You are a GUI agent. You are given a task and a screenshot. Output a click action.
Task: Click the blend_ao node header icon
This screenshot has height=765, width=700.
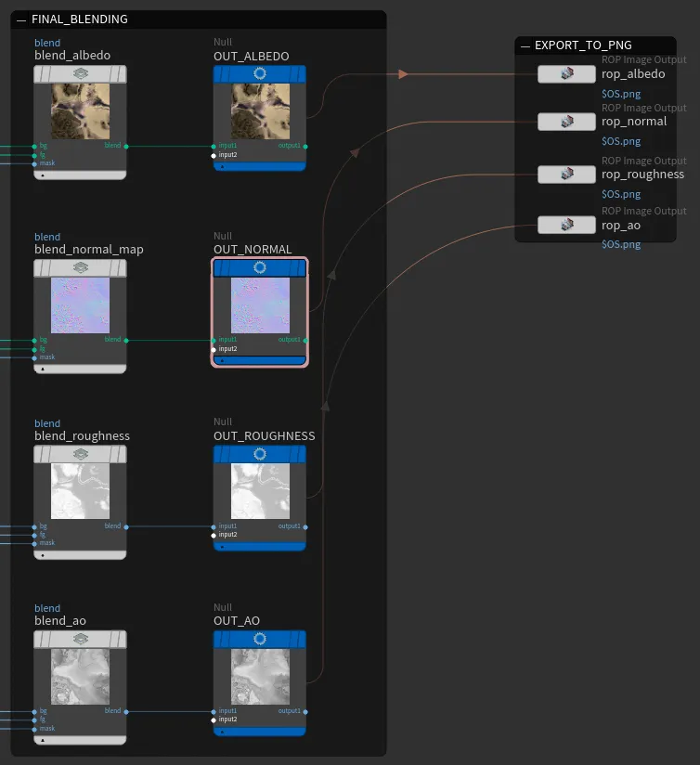[x=81, y=639]
